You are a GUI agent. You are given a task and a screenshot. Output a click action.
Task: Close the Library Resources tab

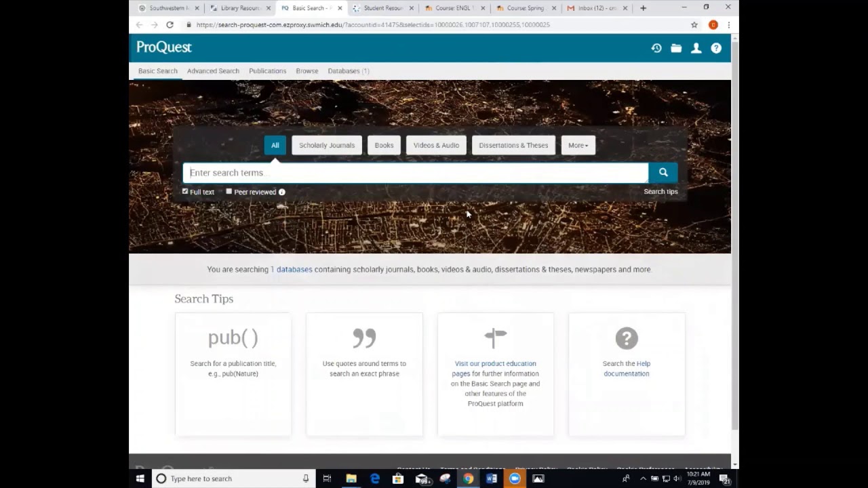tap(268, 8)
